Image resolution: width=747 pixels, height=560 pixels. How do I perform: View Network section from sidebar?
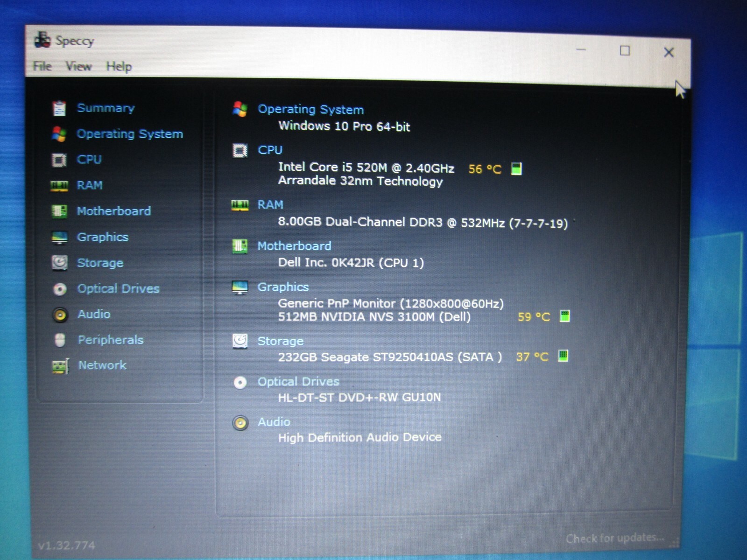102,365
